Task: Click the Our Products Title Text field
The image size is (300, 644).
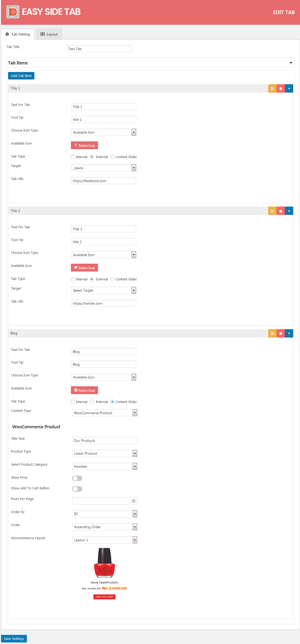Action: click(x=105, y=441)
